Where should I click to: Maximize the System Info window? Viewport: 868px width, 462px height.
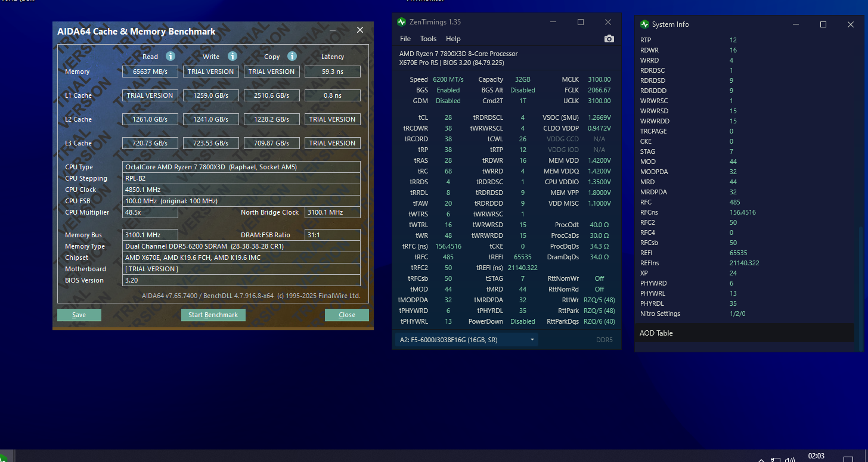coord(823,24)
